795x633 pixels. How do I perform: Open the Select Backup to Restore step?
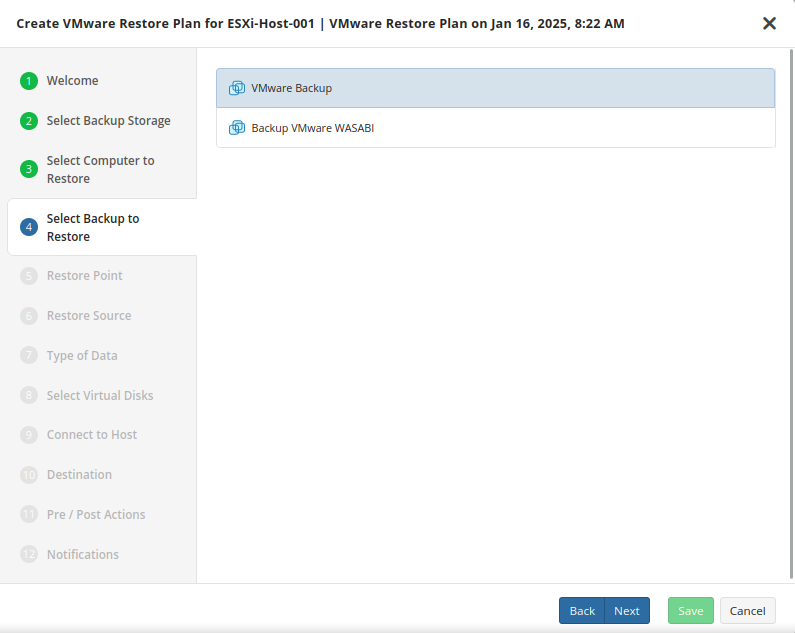(93, 227)
